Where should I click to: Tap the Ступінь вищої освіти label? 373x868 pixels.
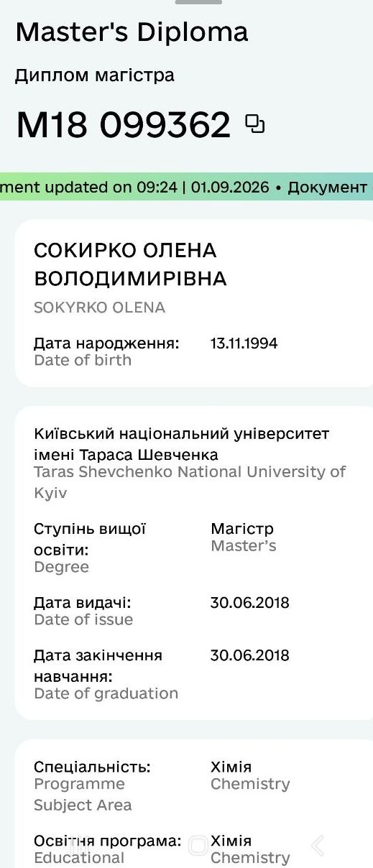coord(90,539)
